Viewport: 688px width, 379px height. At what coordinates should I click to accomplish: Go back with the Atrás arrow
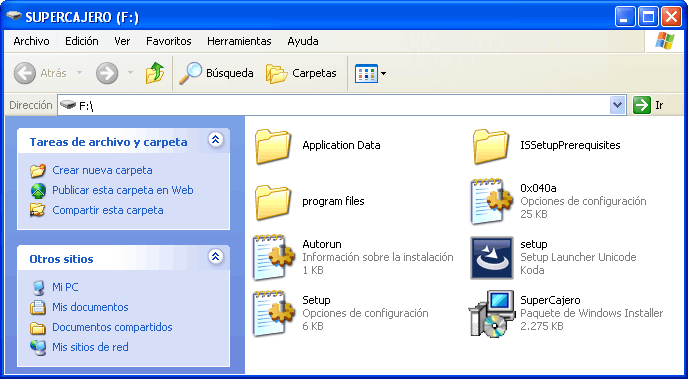tap(25, 73)
